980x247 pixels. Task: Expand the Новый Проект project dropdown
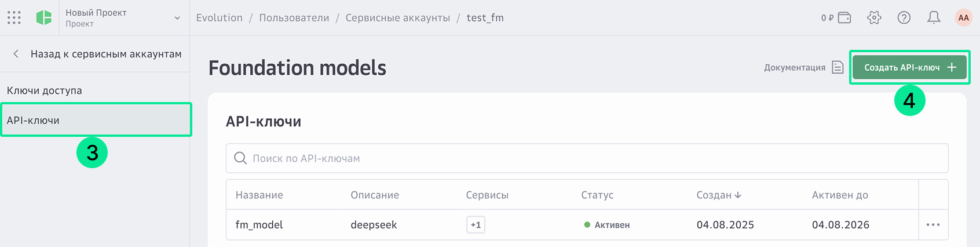[x=177, y=18]
